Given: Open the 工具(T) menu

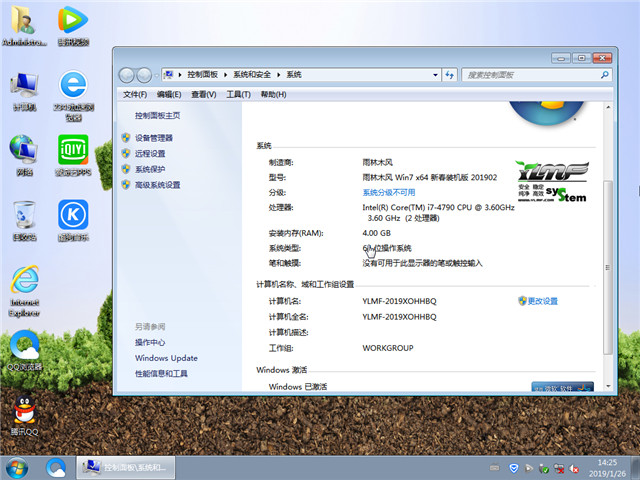Looking at the screenshot, I should click(x=238, y=94).
